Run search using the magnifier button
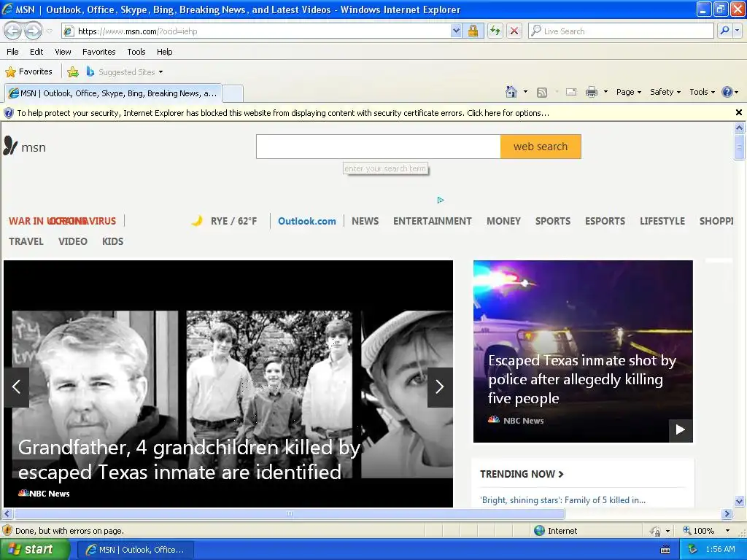The width and height of the screenshot is (747, 560). tap(724, 31)
